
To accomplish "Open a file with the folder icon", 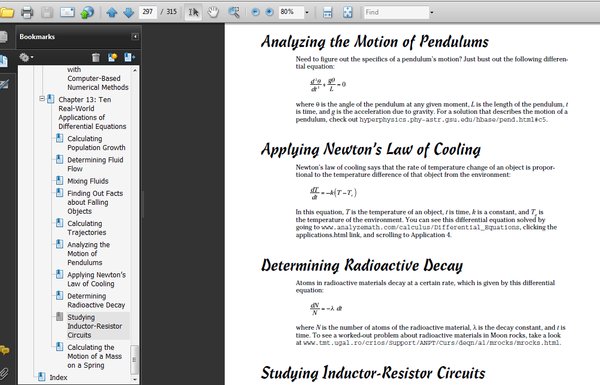I will click(x=7, y=12).
